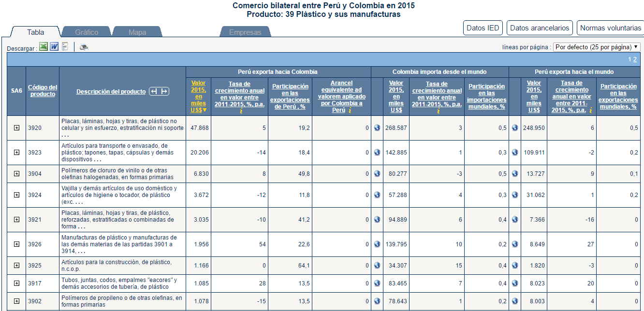The height and width of the screenshot is (311, 644).
Task: Click the globe icon beside 31.062 in row 3924
Action: click(515, 195)
